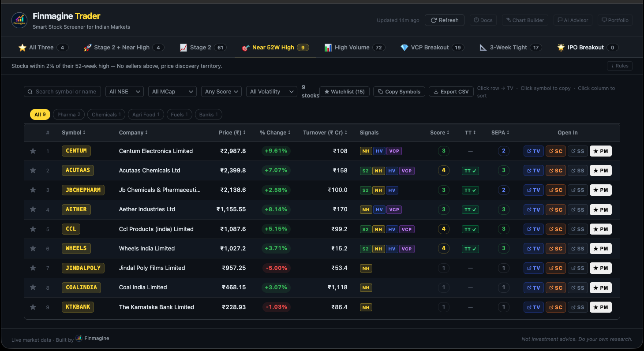The height and width of the screenshot is (351, 644).
Task: Export the screener results as CSV
Action: coord(451,91)
